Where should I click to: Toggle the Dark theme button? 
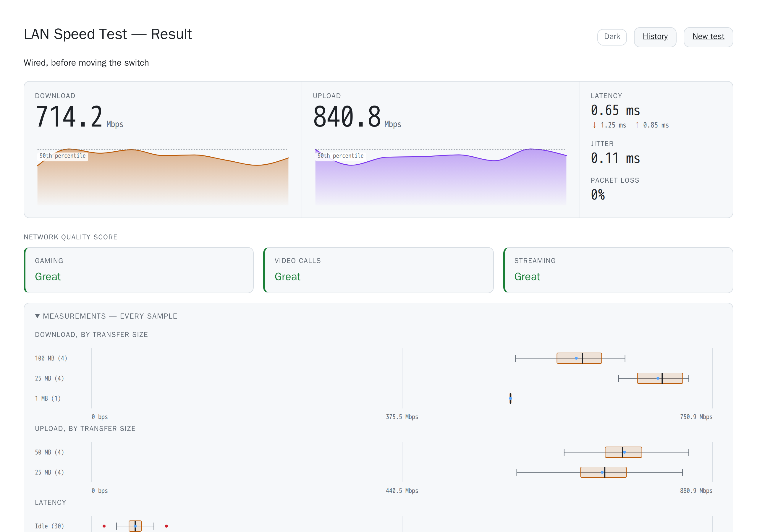612,37
